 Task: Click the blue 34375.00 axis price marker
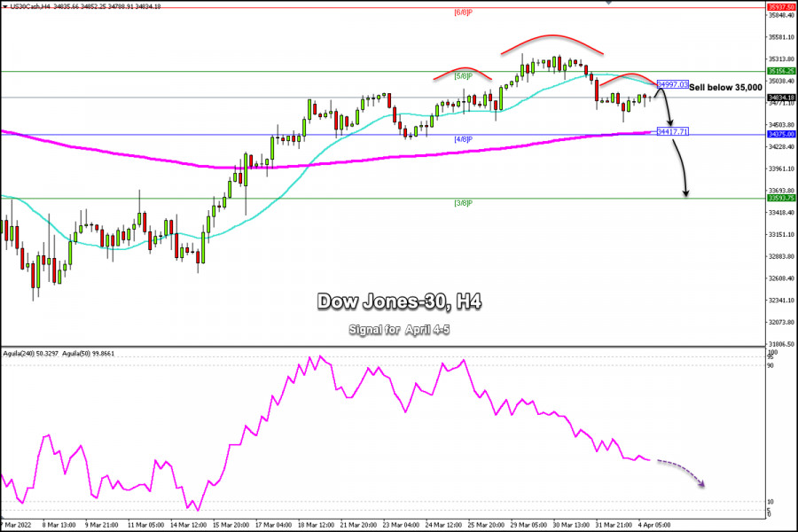[781, 135]
